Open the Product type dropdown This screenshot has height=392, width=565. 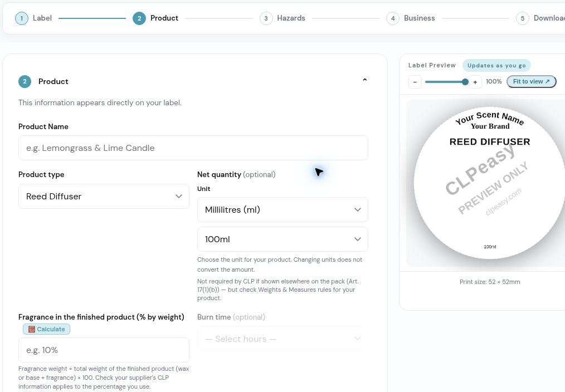click(104, 196)
